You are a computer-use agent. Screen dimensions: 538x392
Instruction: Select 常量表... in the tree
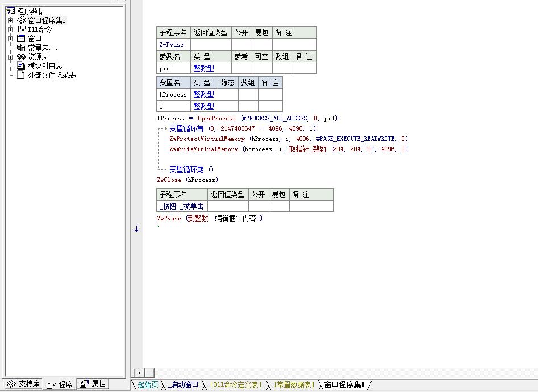(x=43, y=48)
